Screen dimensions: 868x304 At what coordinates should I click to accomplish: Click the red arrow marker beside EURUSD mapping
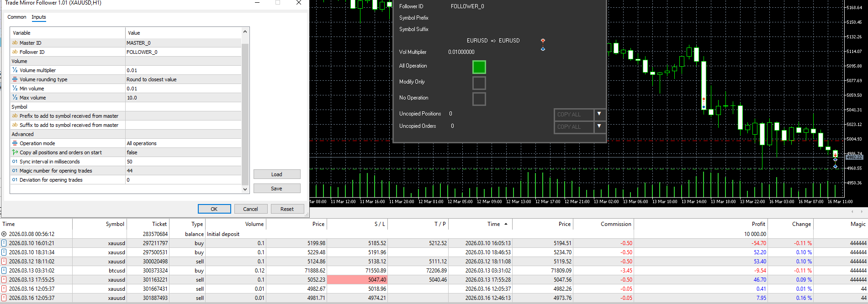543,41
